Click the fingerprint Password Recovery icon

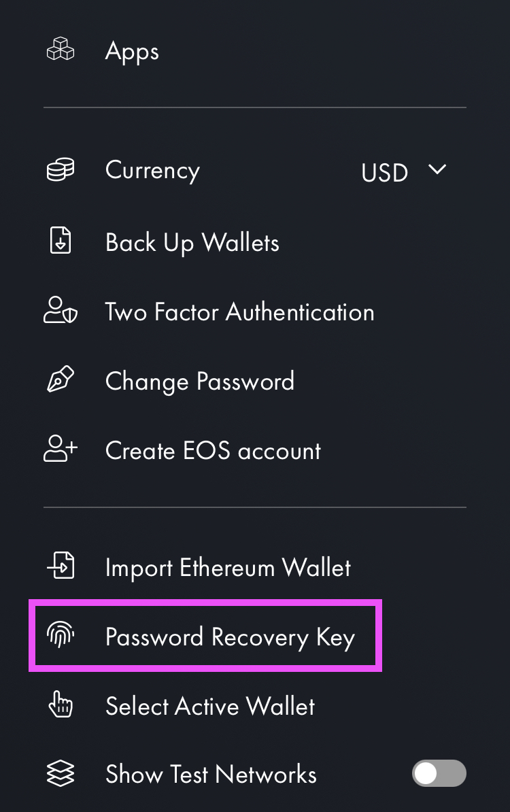tap(61, 635)
